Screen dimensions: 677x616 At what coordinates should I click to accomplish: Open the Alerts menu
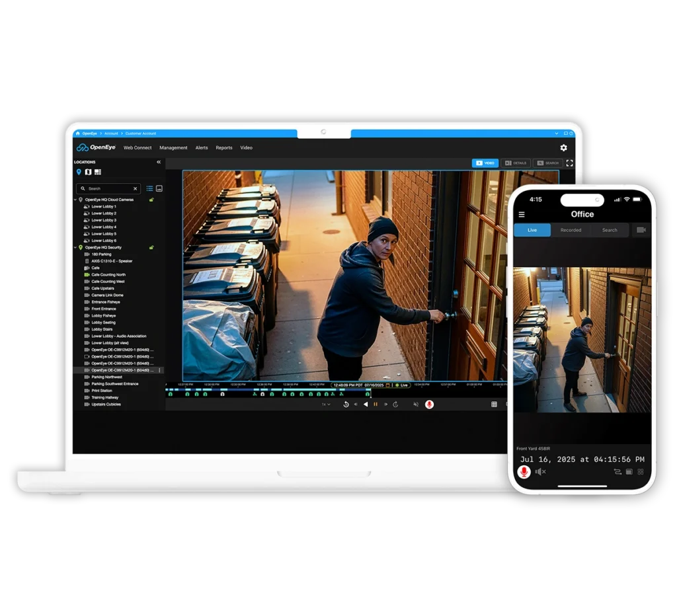[202, 148]
